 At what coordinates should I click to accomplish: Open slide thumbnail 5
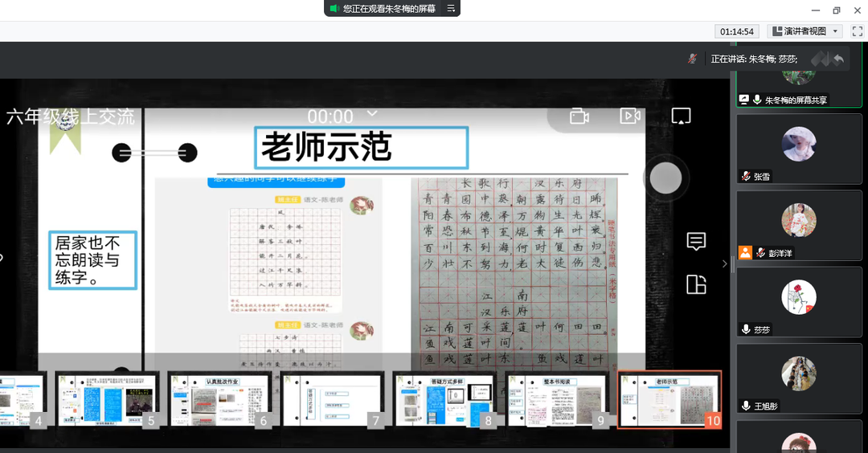coord(107,399)
